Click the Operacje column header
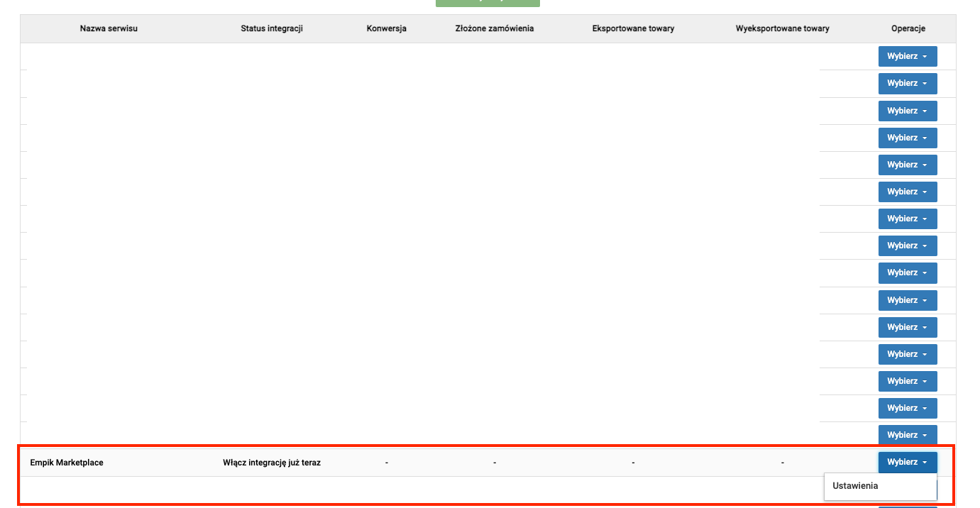980x508 pixels. (x=908, y=28)
